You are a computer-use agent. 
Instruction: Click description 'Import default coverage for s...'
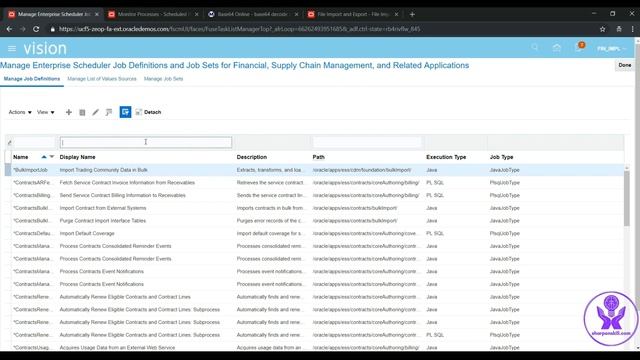point(269,233)
